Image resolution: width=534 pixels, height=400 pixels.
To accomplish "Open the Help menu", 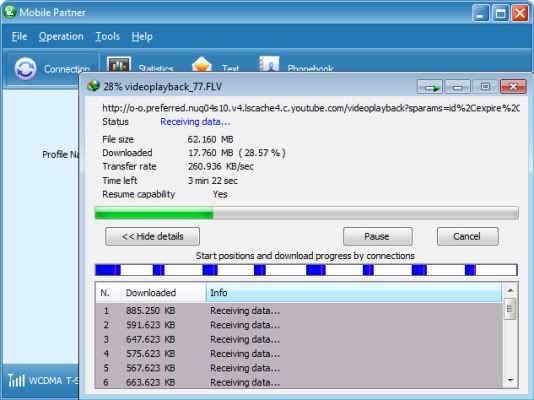I will [x=142, y=36].
